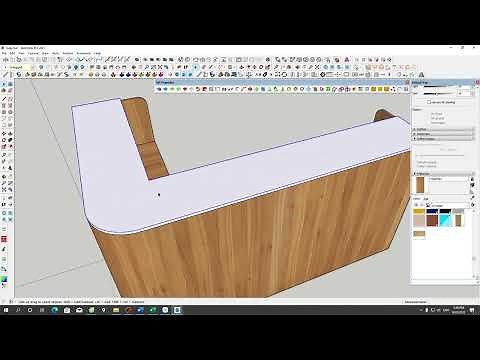
Task: Choose the Eraser tool
Action: (x=10, y=91)
